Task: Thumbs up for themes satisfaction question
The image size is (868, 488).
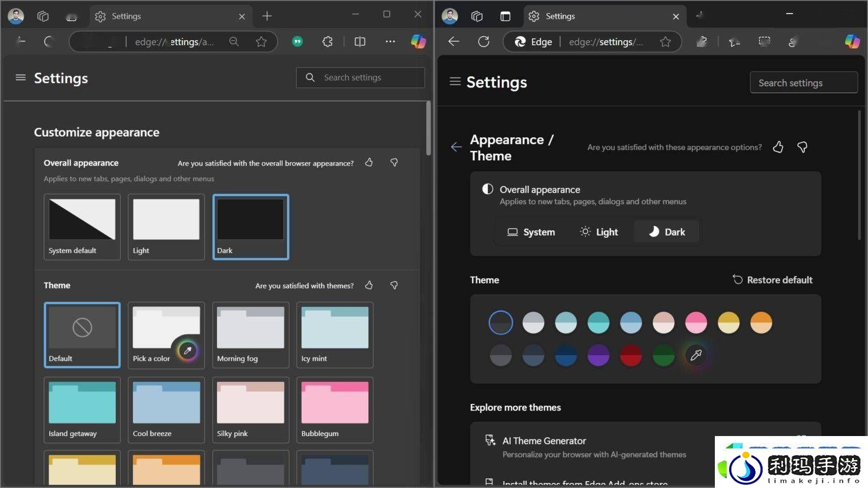Action: [x=369, y=285]
